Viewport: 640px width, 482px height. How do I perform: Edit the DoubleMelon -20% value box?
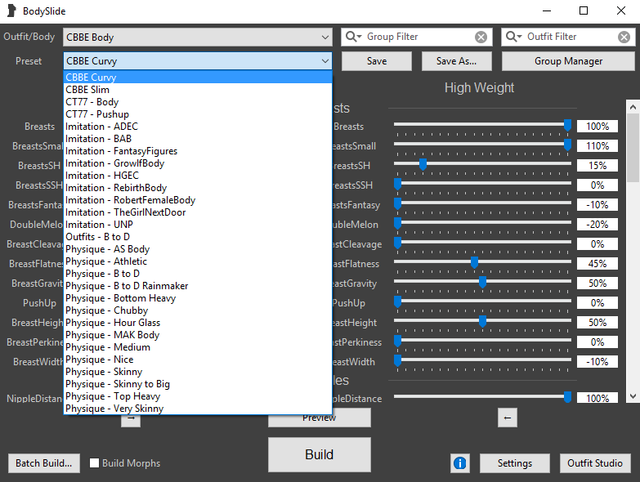point(597,224)
